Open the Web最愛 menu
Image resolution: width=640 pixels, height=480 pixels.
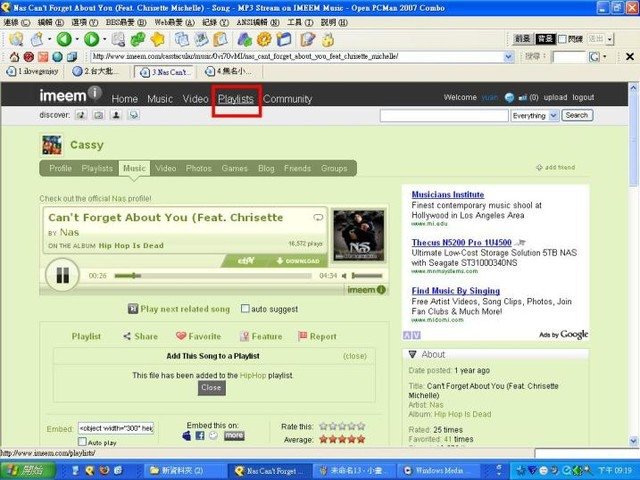174,22
